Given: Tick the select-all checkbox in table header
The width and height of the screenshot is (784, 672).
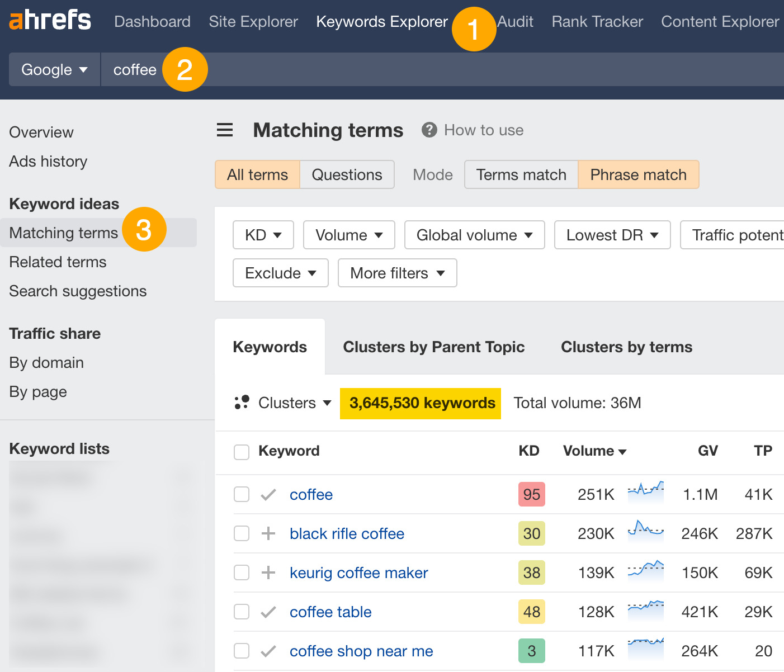Looking at the screenshot, I should [x=241, y=452].
